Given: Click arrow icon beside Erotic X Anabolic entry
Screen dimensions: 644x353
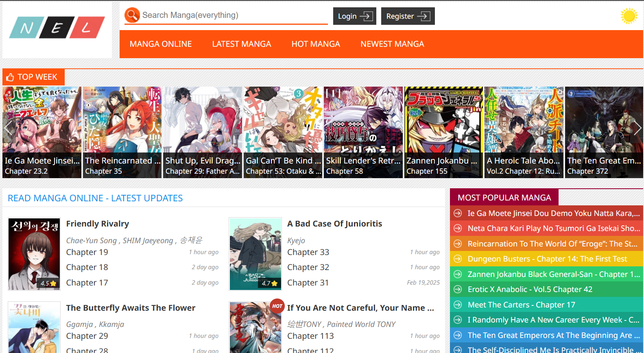Looking at the screenshot, I should 458,289.
